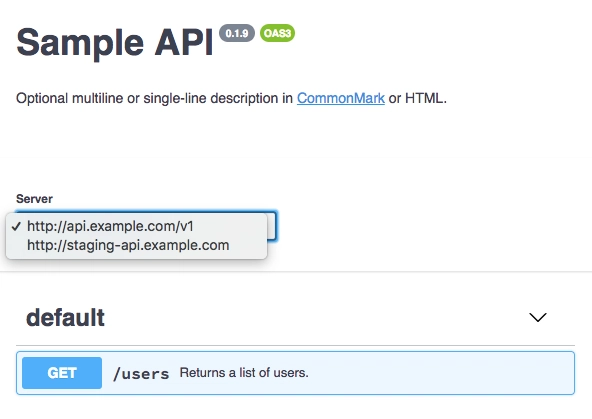Image resolution: width=592 pixels, height=419 pixels.
Task: Click the 'API' word in the title
Action: 184,43
